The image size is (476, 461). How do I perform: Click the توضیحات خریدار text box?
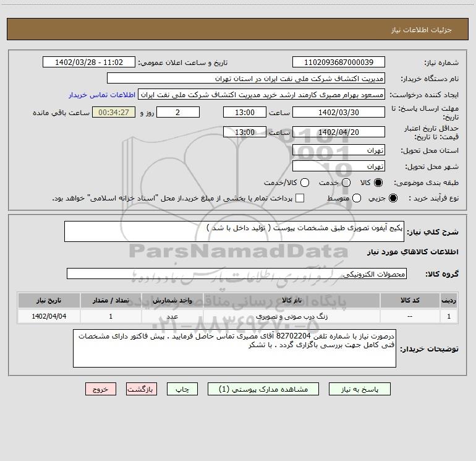click(x=234, y=348)
